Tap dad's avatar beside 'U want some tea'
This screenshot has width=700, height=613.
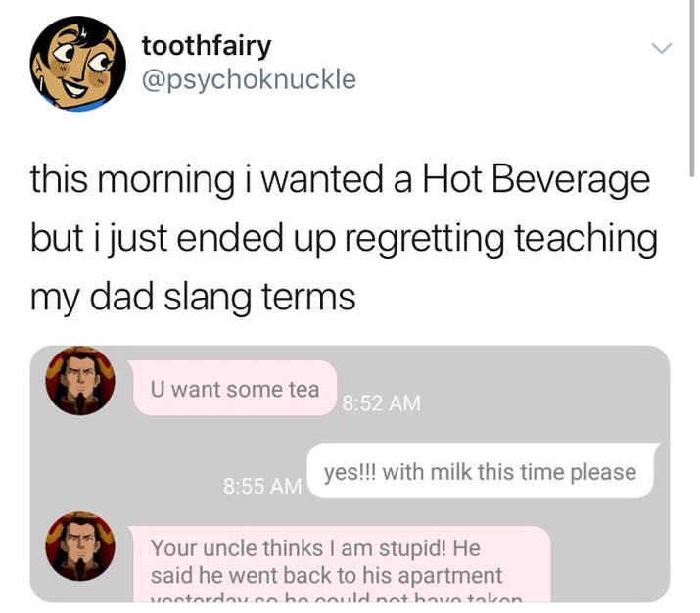pos(80,381)
